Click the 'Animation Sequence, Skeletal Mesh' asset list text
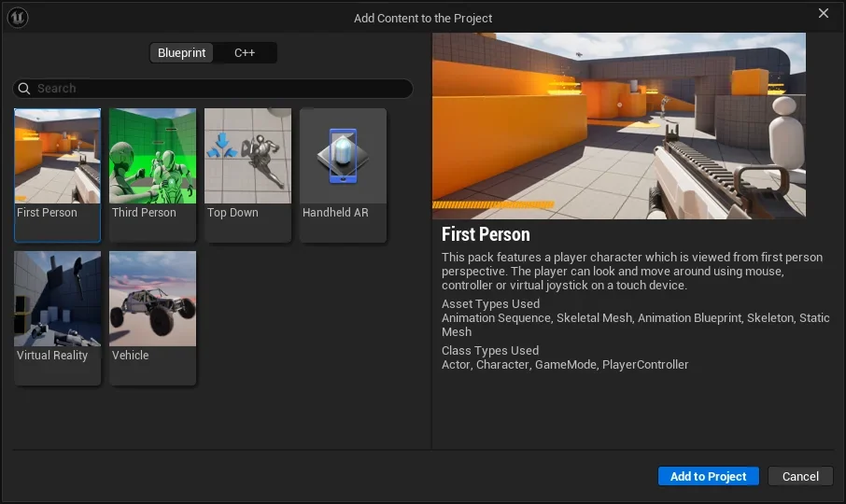 [x=636, y=325]
